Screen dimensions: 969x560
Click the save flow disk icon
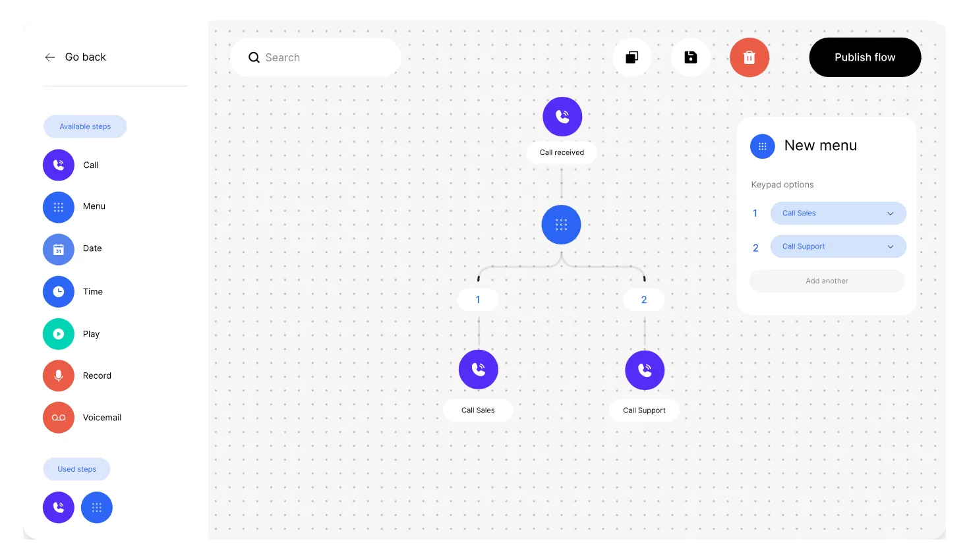pos(691,57)
